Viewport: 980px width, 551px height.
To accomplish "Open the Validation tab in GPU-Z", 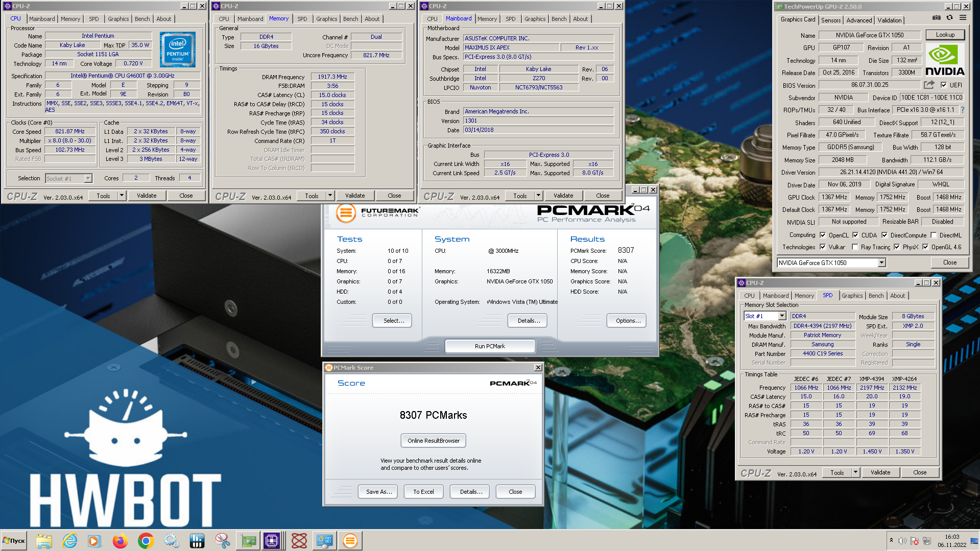I will click(x=890, y=20).
